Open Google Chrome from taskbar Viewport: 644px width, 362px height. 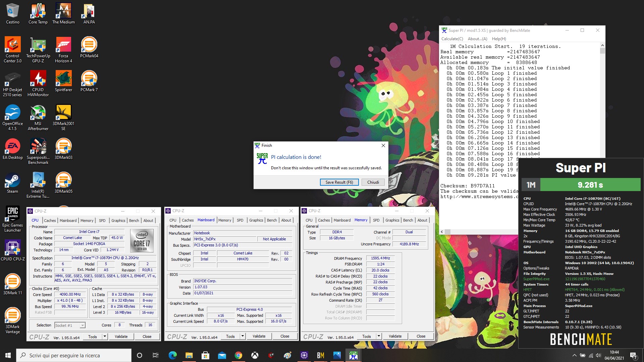[x=238, y=355]
